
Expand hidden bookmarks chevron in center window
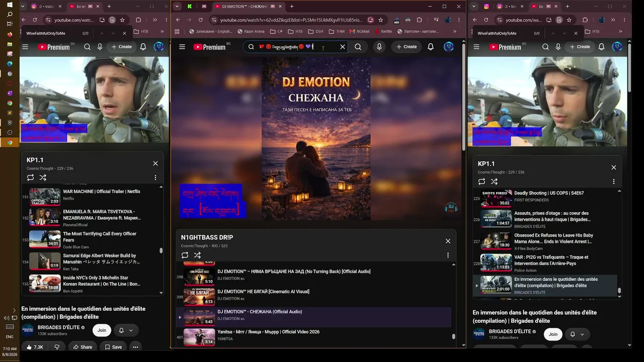455,31
